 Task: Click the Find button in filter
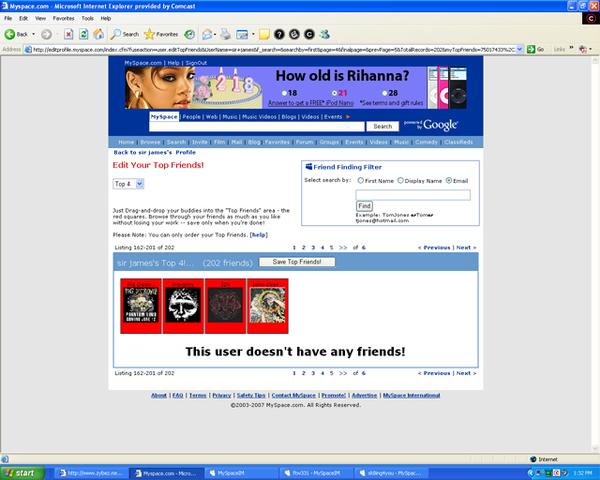click(x=364, y=206)
